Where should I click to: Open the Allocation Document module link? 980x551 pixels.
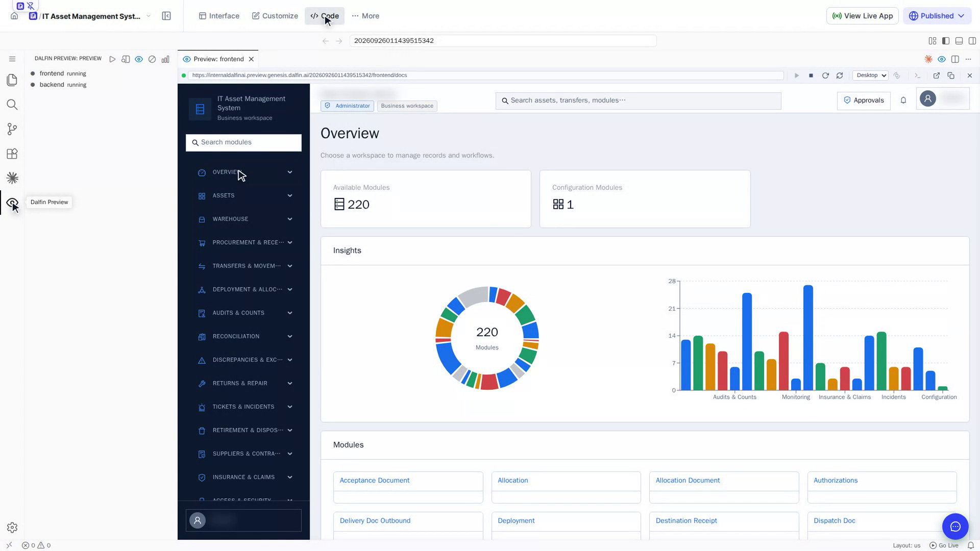point(688,481)
